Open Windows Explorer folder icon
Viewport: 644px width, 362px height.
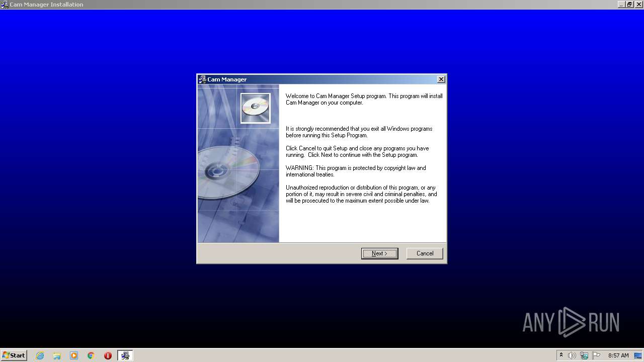pyautogui.click(x=57, y=355)
